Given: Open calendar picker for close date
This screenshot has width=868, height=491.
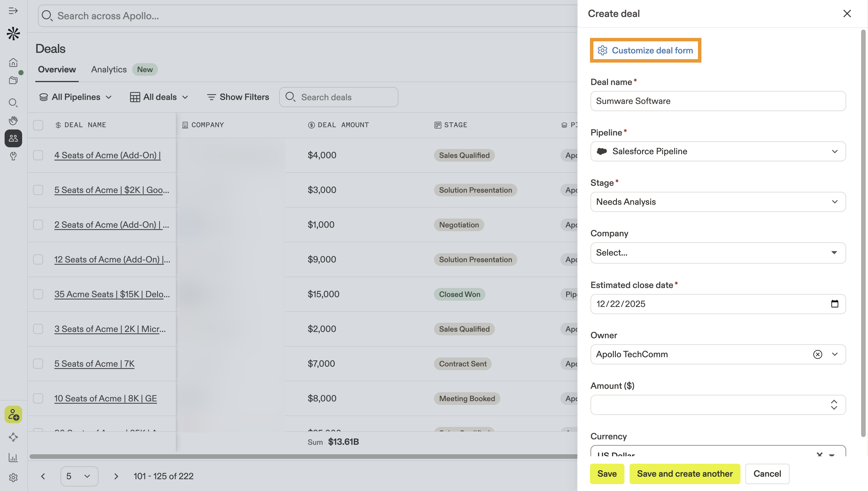Looking at the screenshot, I should (x=834, y=304).
